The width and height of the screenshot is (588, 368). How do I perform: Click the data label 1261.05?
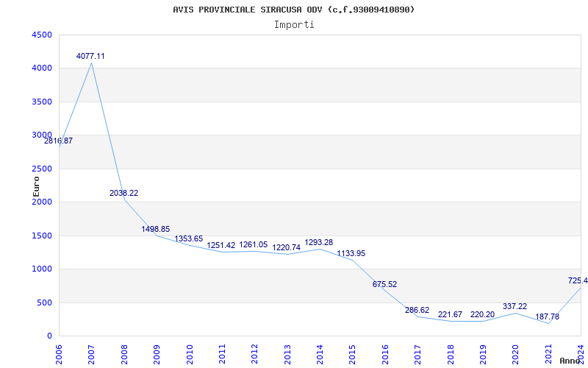click(254, 245)
